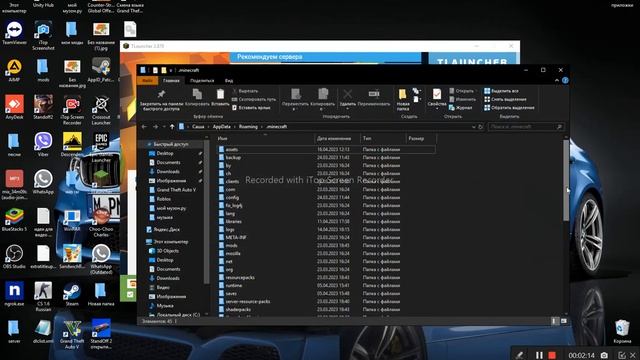The width and height of the screenshot is (640, 360).
Task: Refresh the Explorer address bar
Action: click(x=480, y=127)
